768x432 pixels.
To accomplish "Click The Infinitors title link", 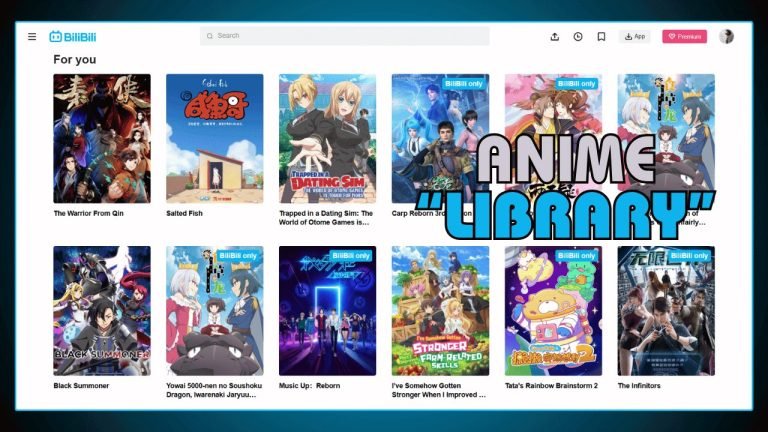I will (x=639, y=385).
